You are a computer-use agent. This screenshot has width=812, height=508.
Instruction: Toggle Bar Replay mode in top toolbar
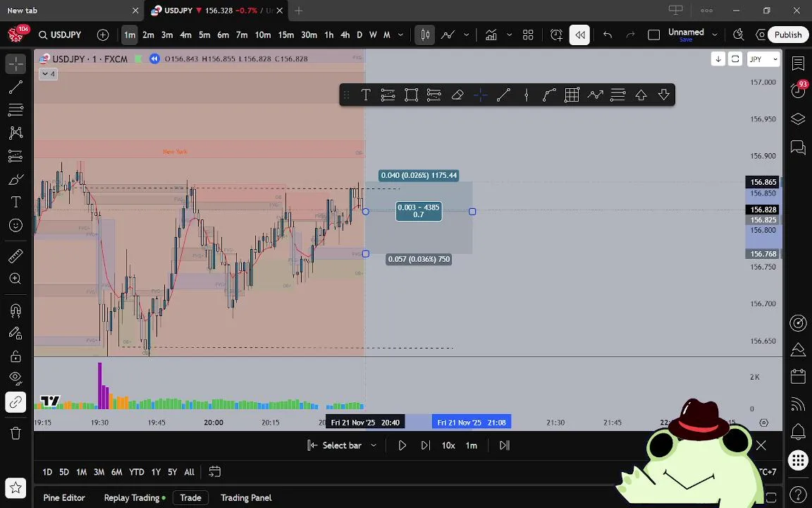coord(579,35)
